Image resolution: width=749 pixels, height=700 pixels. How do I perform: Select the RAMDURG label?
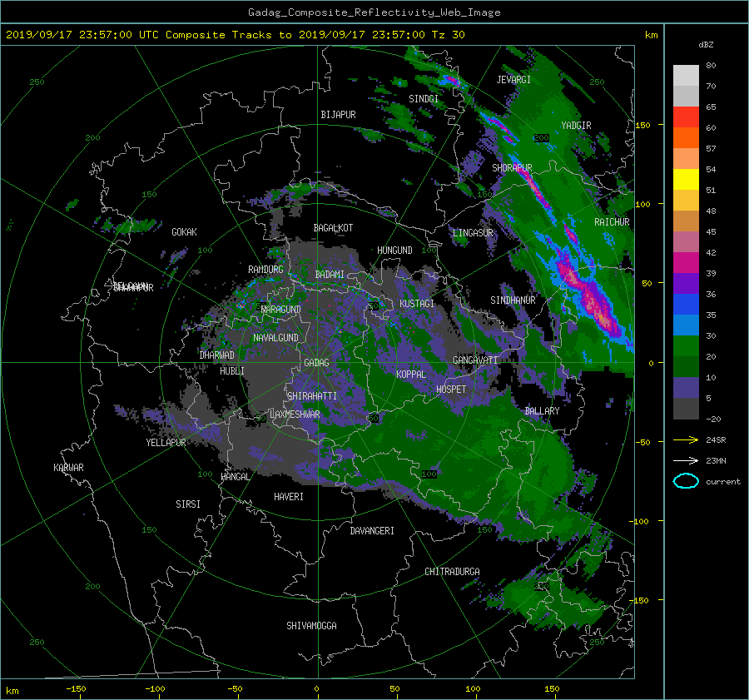click(265, 270)
